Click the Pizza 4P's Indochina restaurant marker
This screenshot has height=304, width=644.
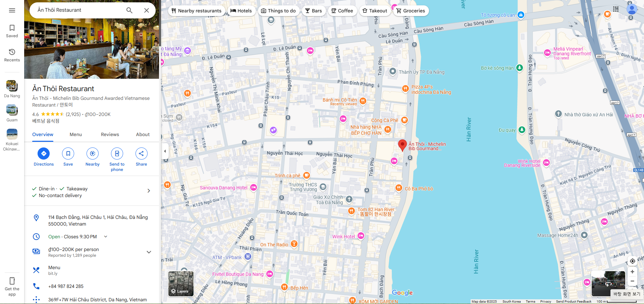point(406,89)
